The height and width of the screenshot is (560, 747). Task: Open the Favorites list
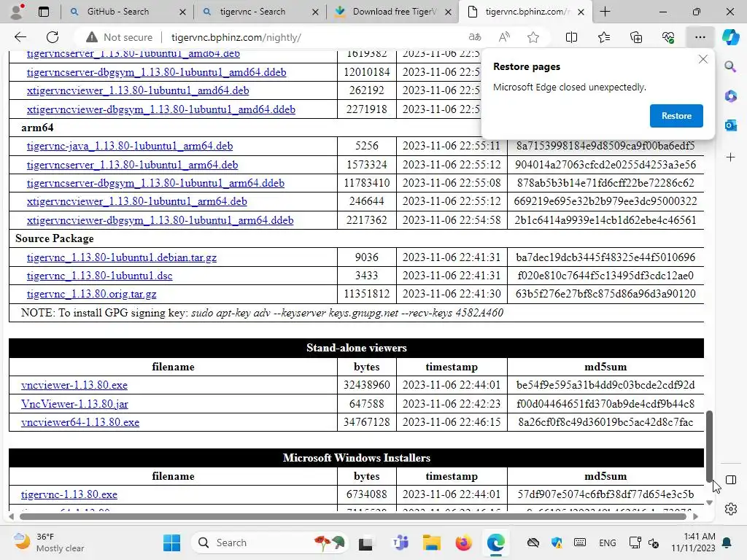tap(603, 37)
